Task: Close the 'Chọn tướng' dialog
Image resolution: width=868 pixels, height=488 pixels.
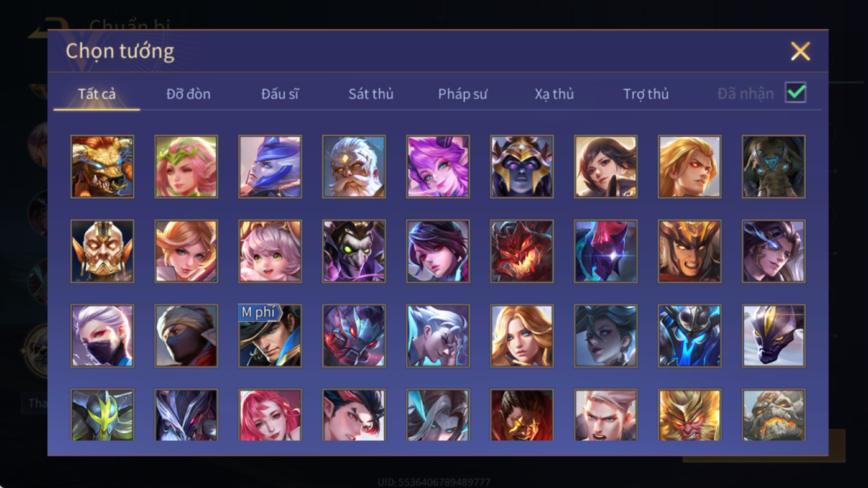Action: click(x=800, y=51)
